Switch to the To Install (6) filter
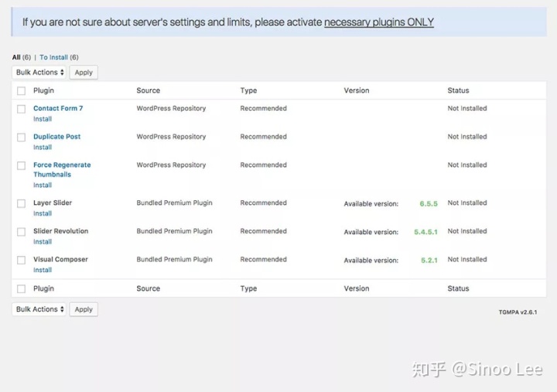Viewport: 557px width, 392px height. click(59, 57)
